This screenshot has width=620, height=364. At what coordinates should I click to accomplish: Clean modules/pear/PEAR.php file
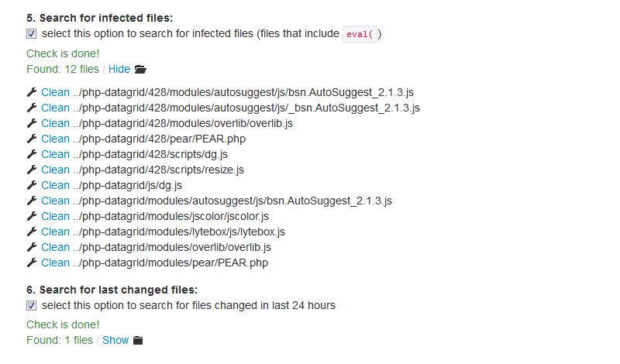(x=55, y=263)
